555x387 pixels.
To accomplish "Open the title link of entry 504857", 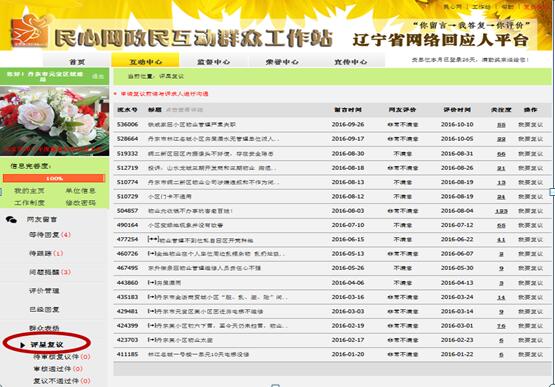I will 190,211.
